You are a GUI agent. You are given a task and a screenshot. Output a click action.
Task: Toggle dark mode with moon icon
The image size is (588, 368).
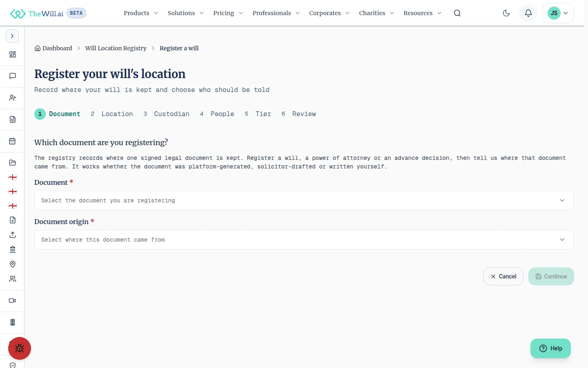point(506,13)
